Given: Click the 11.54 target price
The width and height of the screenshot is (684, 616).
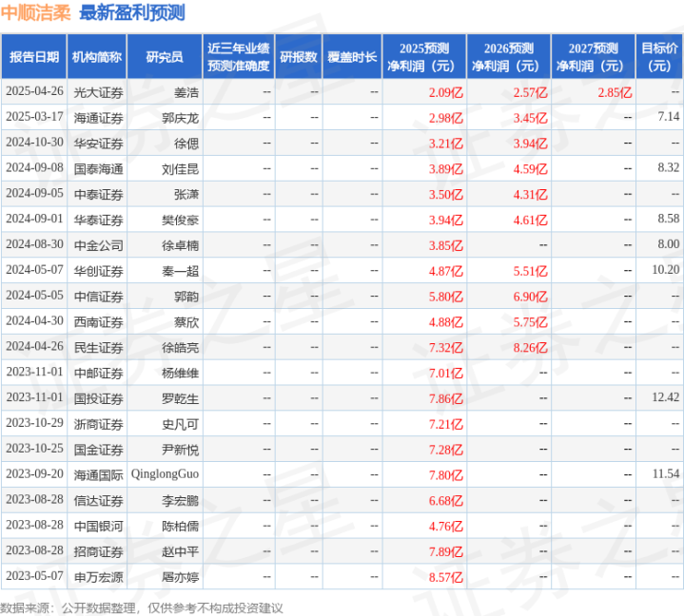Looking at the screenshot, I should pos(666,473).
